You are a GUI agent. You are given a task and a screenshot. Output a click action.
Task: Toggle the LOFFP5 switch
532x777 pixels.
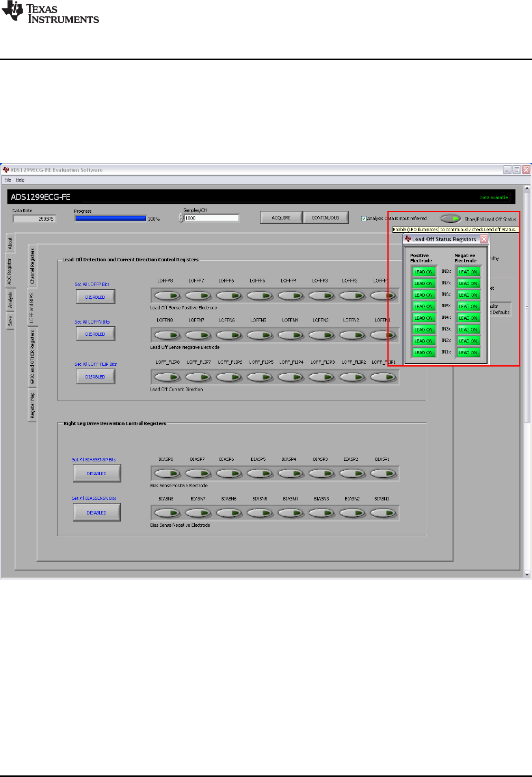click(260, 296)
